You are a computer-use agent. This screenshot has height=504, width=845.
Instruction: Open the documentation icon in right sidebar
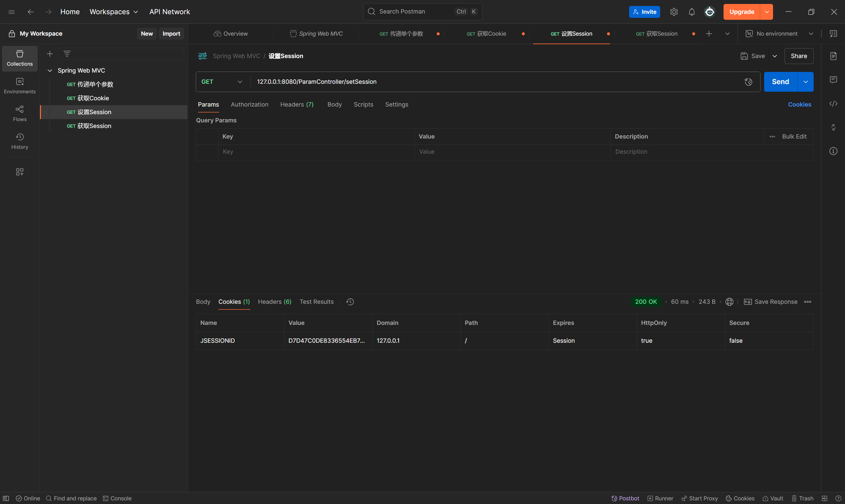point(833,56)
